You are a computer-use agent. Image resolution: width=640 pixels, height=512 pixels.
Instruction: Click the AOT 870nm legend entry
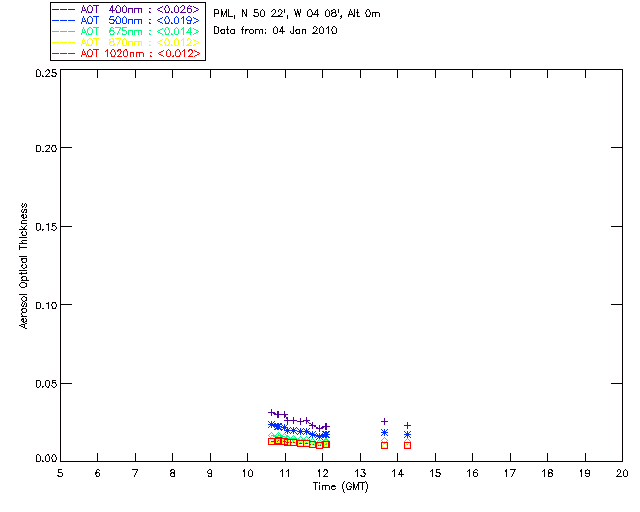coord(126,42)
